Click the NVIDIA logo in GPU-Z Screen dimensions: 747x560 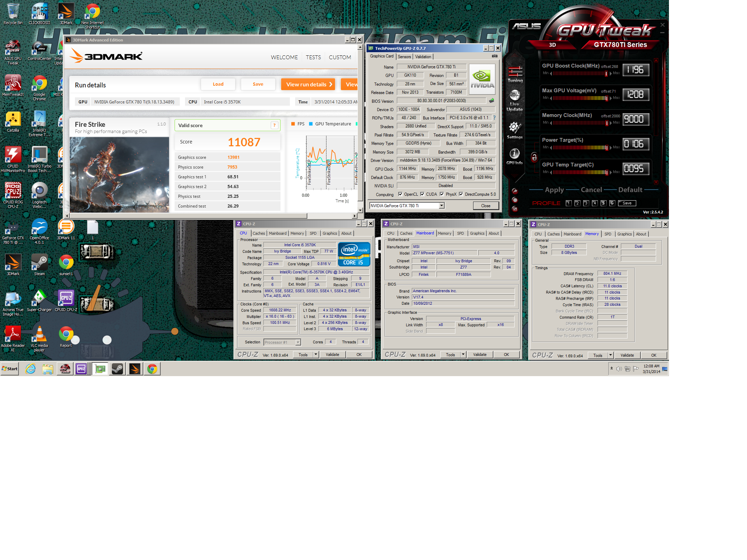(482, 79)
